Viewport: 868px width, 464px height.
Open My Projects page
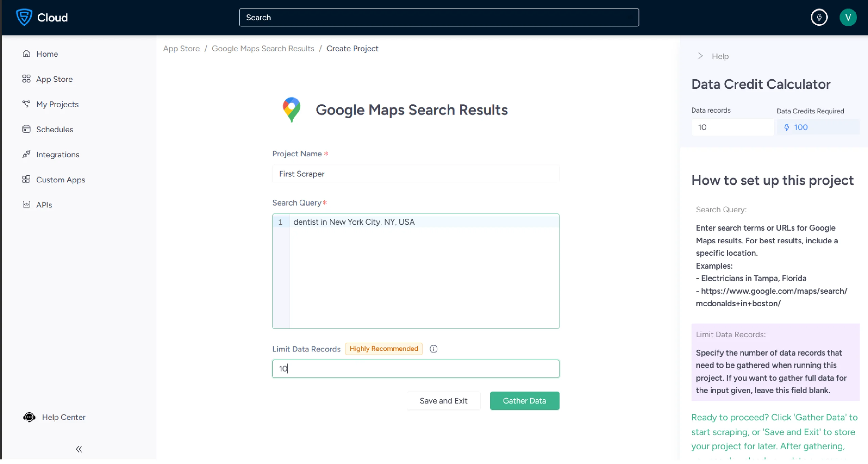point(57,104)
